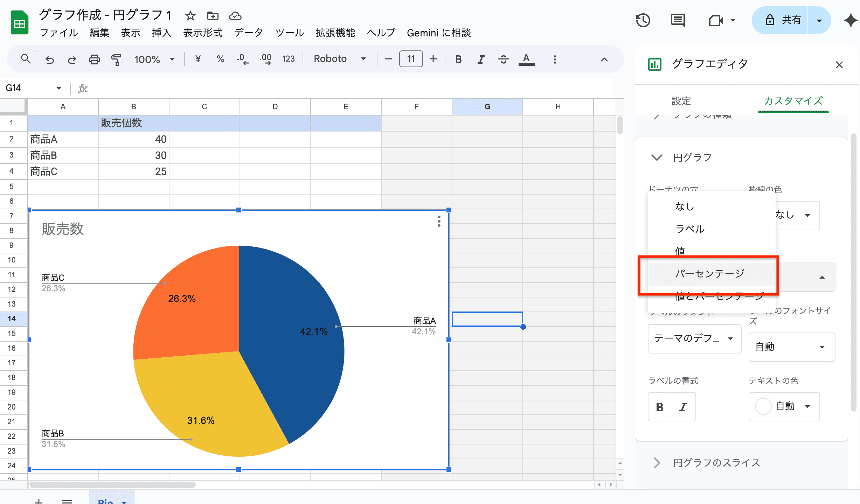Toggle bold label format in chart editor

point(660,407)
